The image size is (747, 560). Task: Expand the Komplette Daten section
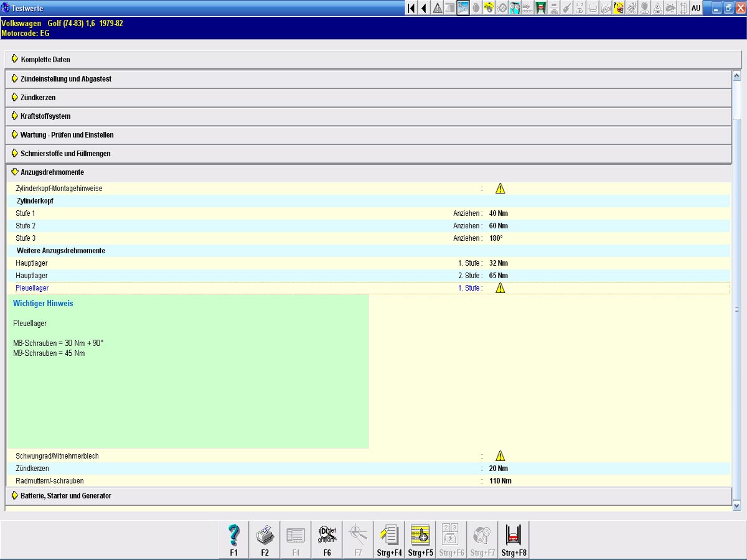coord(45,60)
